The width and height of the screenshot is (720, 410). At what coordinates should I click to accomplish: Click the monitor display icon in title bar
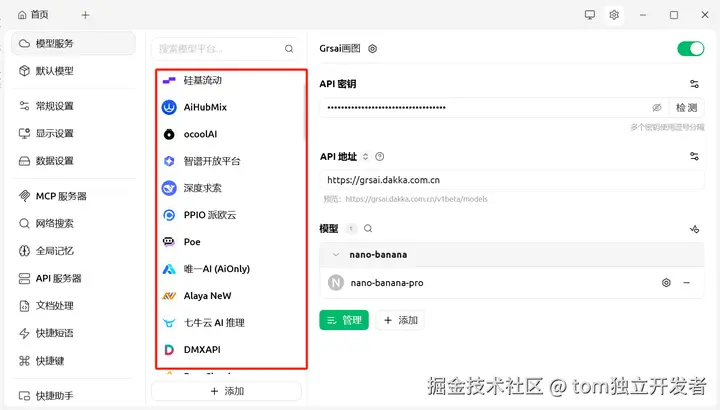[x=590, y=15]
